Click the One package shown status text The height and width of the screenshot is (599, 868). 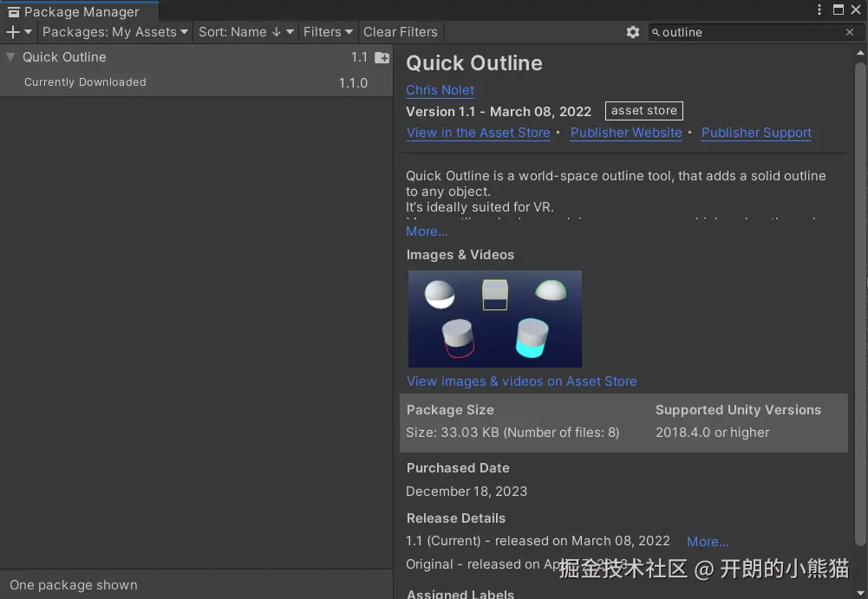click(x=74, y=585)
